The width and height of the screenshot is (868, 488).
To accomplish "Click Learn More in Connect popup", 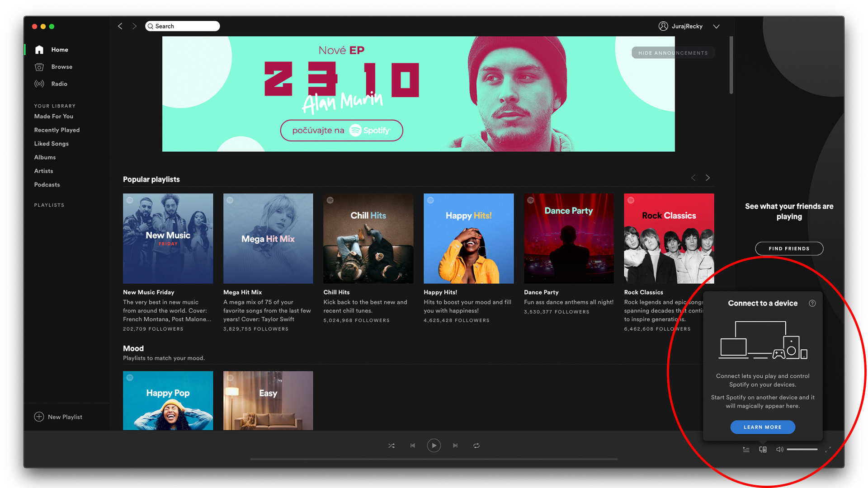I will [x=763, y=427].
